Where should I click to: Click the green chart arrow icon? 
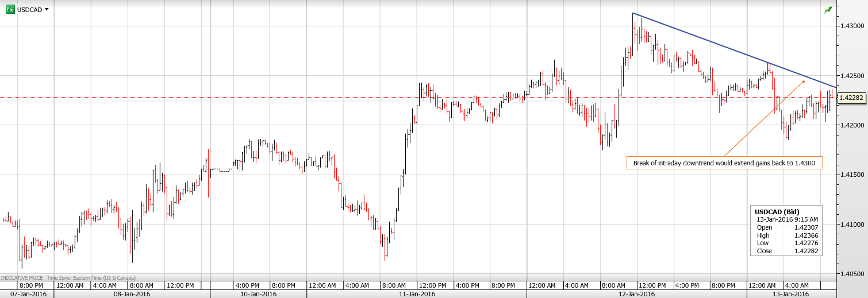[x=828, y=10]
